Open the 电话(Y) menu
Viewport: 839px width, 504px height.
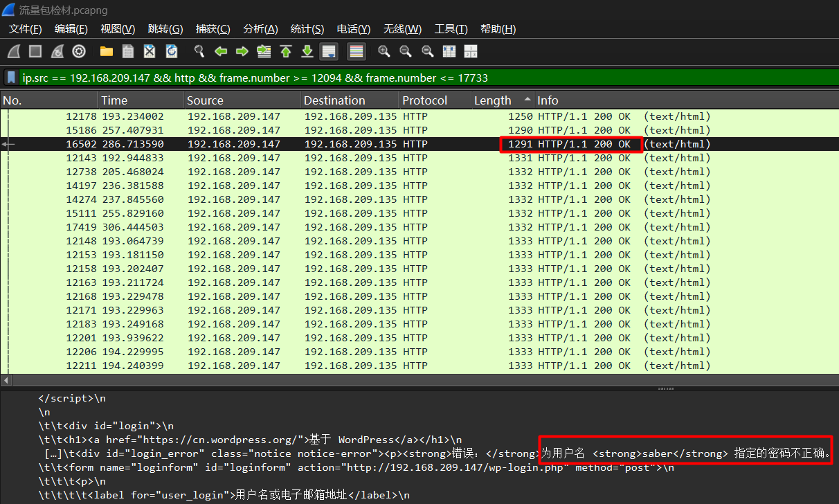(354, 29)
